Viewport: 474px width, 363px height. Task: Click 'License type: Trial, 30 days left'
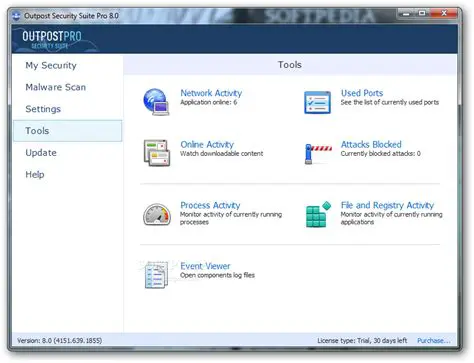[x=362, y=340]
